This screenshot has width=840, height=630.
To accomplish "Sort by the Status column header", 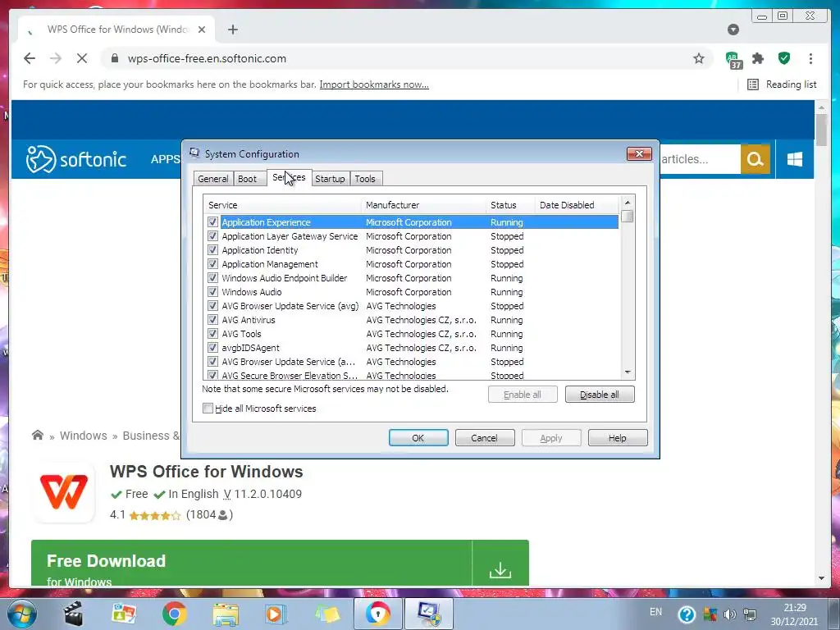I will pos(510,205).
